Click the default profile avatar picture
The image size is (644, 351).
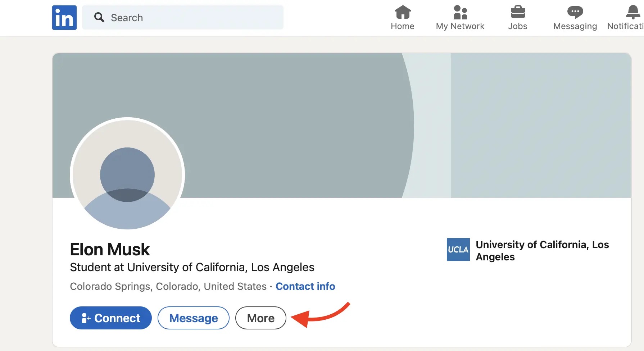click(127, 175)
